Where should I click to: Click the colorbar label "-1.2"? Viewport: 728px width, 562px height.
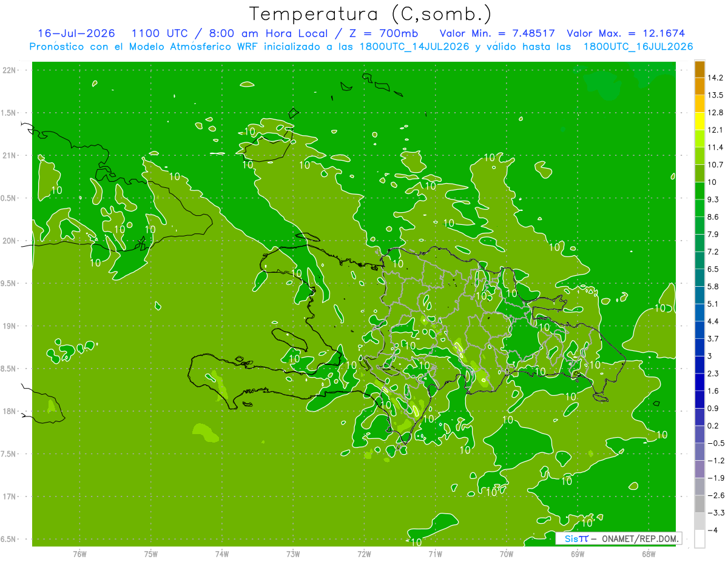[x=715, y=461]
